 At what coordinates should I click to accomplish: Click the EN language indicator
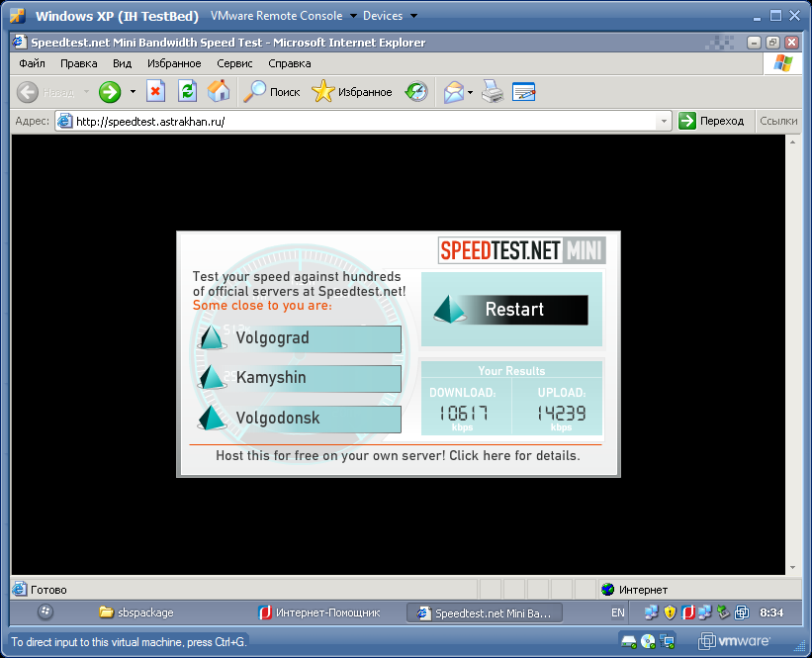tap(618, 612)
